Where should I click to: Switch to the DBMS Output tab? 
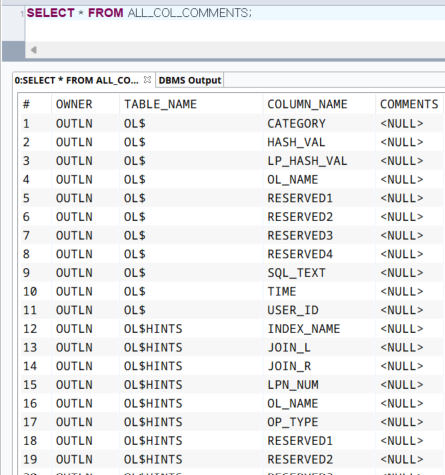190,80
